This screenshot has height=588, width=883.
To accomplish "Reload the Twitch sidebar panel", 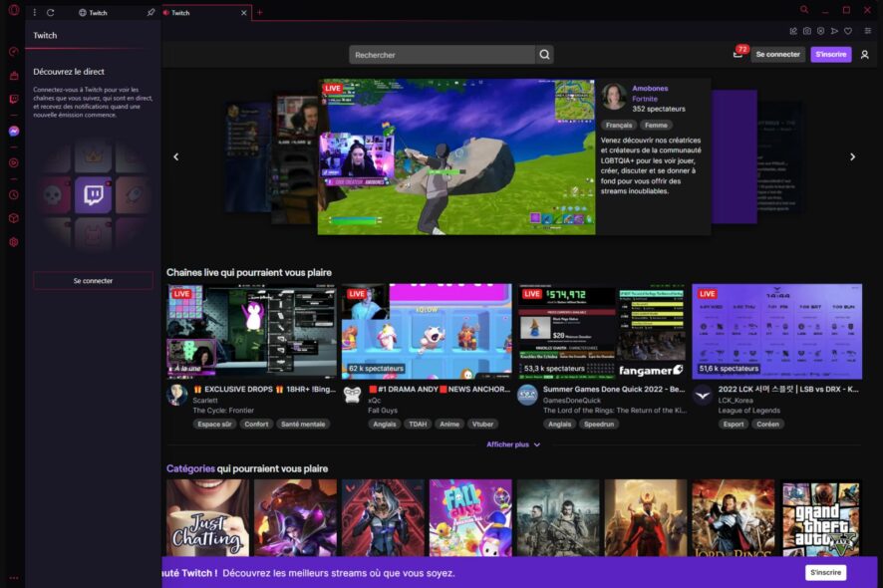I will click(x=51, y=12).
